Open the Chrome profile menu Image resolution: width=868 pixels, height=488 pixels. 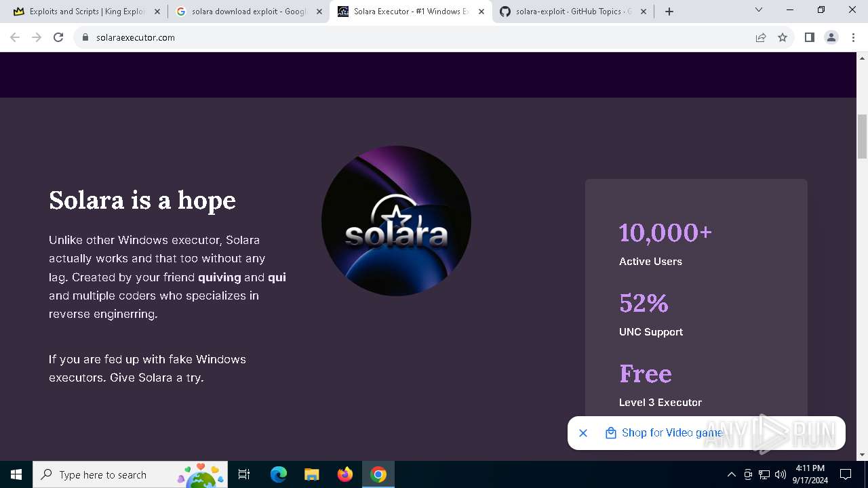tap(831, 37)
